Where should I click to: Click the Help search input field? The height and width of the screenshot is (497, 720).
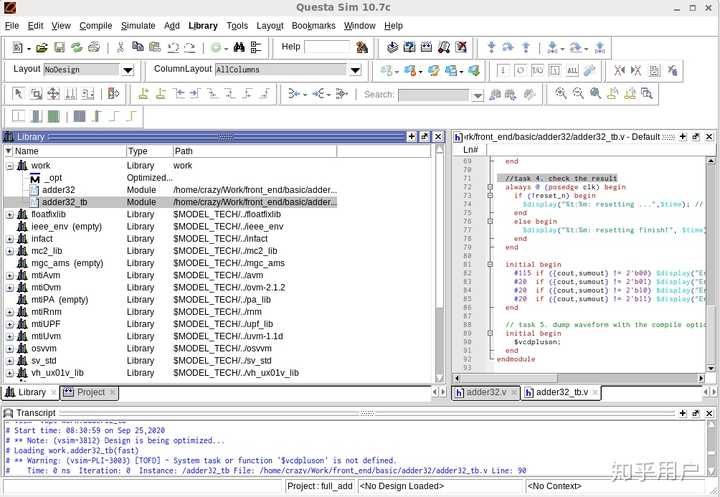[x=327, y=47]
